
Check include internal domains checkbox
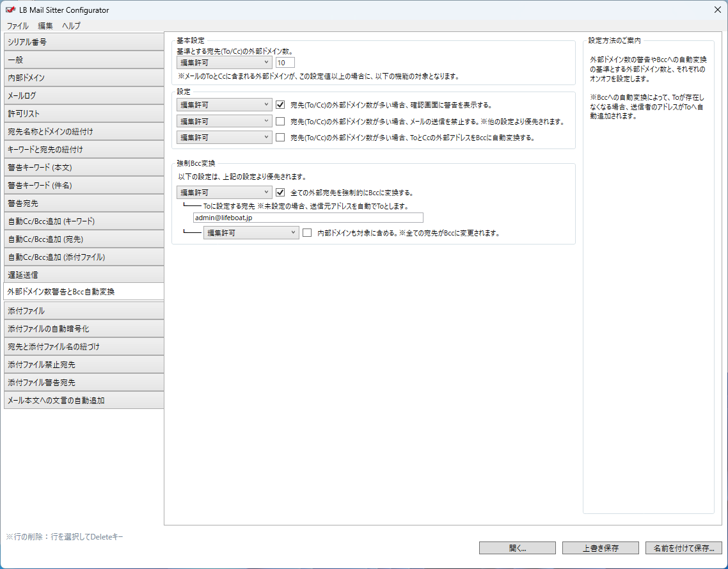click(x=307, y=233)
